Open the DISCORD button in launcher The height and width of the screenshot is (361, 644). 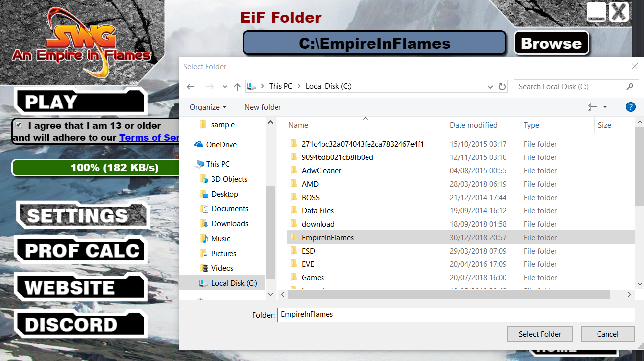pos(82,325)
